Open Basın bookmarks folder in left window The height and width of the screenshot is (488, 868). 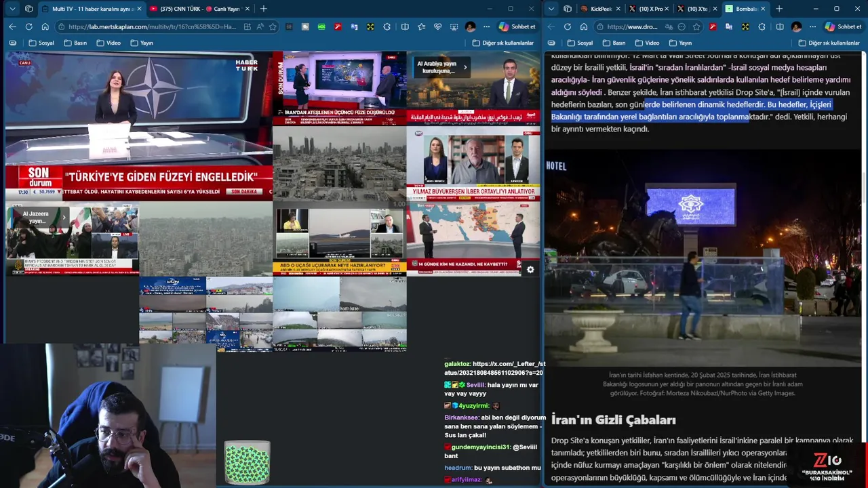(76, 43)
